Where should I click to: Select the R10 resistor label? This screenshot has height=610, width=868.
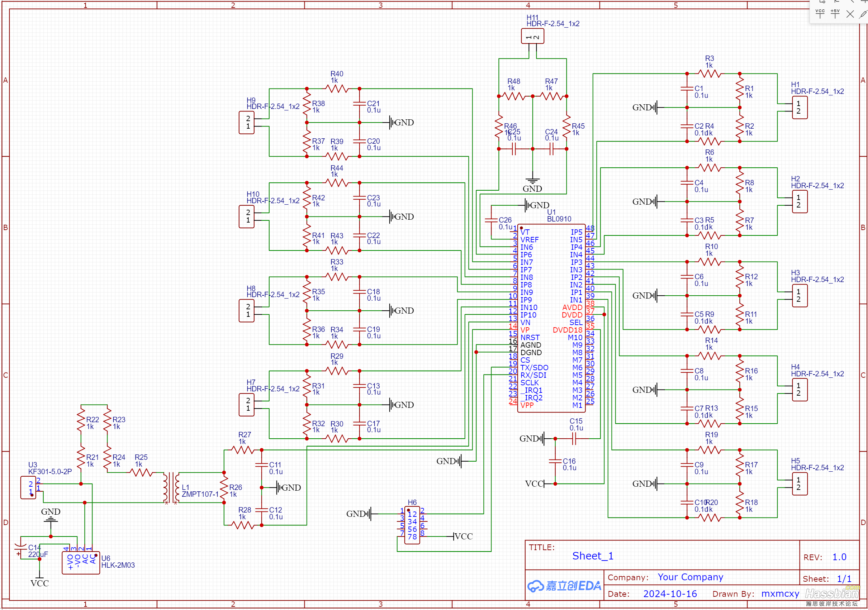click(711, 247)
